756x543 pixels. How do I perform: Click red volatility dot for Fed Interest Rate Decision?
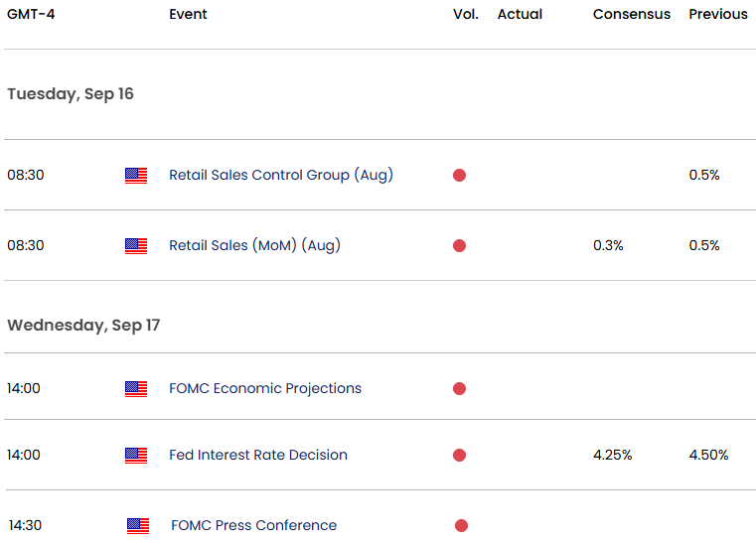click(x=459, y=456)
